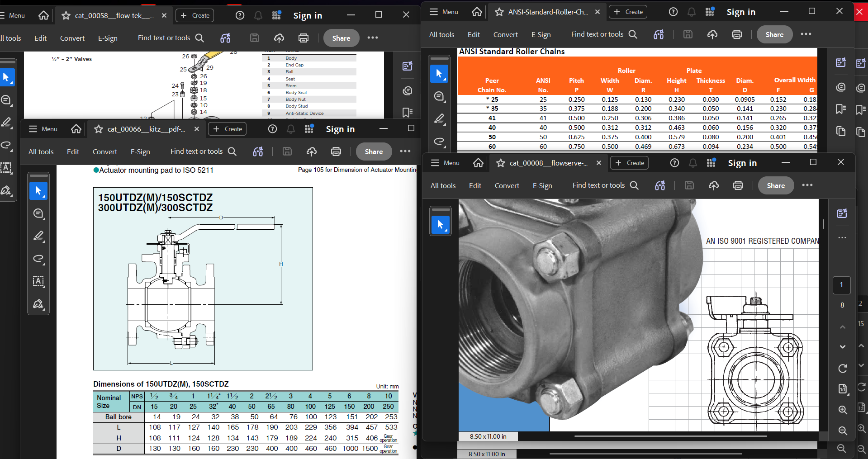Open page display fit dropdown in flowserve panel
Viewport: 868px width, 459px height.
843,389
